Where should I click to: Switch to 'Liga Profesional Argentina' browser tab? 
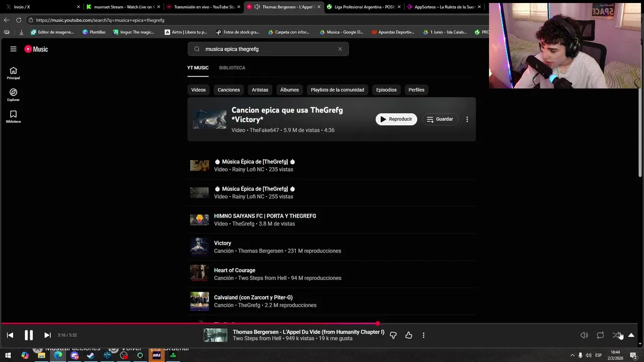364,7
